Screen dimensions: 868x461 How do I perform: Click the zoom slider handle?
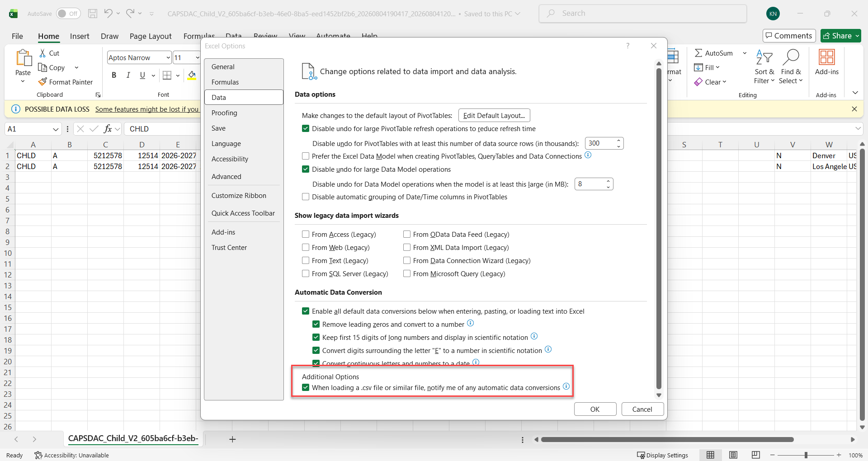(806, 455)
